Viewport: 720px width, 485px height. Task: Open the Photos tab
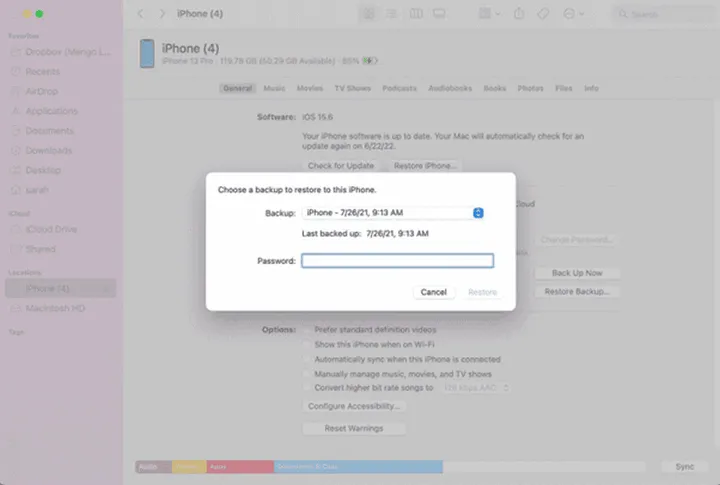pos(530,89)
